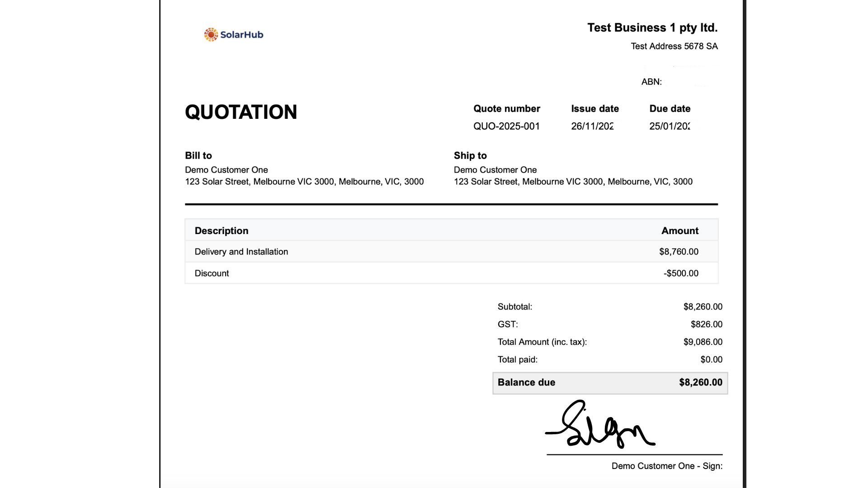Click the 'Quote number' label

coord(507,109)
